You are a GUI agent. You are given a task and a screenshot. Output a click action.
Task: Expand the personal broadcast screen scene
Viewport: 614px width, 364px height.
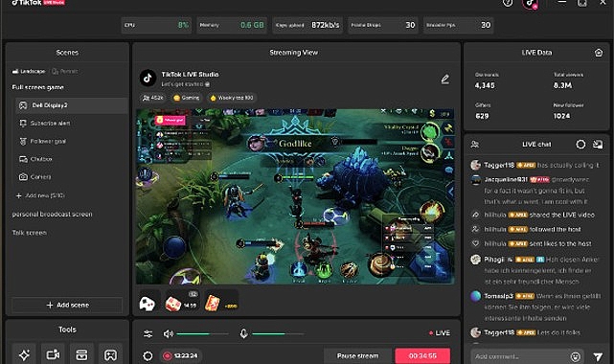52,215
